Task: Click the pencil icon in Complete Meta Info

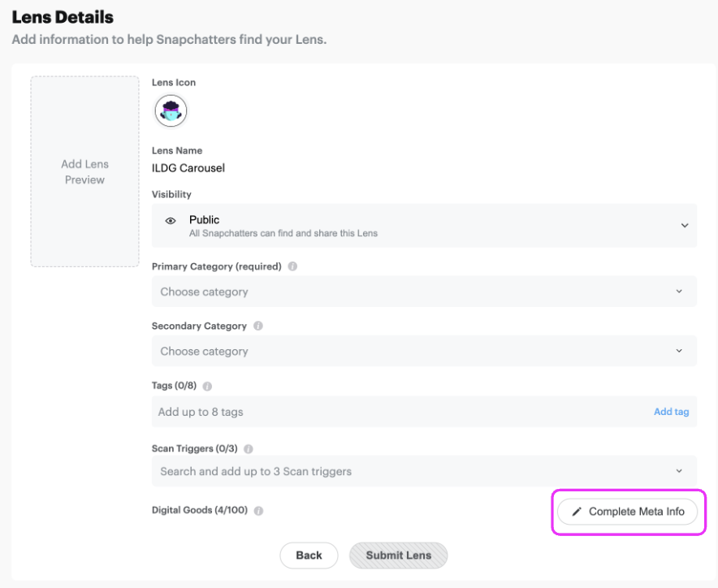Action: click(x=577, y=512)
